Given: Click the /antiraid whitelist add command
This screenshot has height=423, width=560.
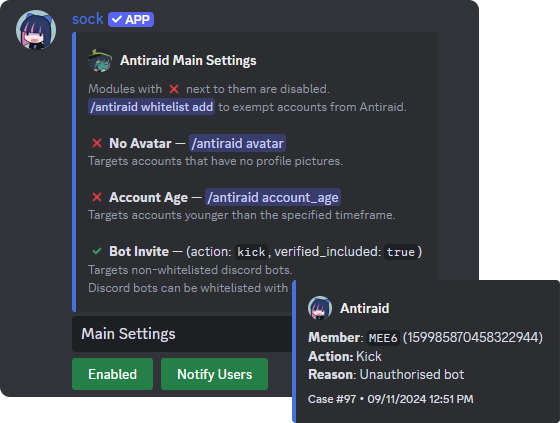Looking at the screenshot, I should (x=151, y=107).
